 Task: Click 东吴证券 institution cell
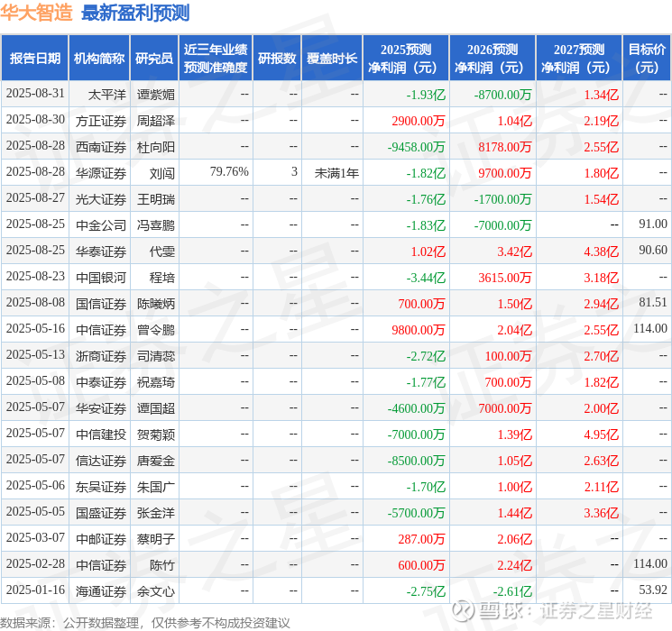[101, 487]
